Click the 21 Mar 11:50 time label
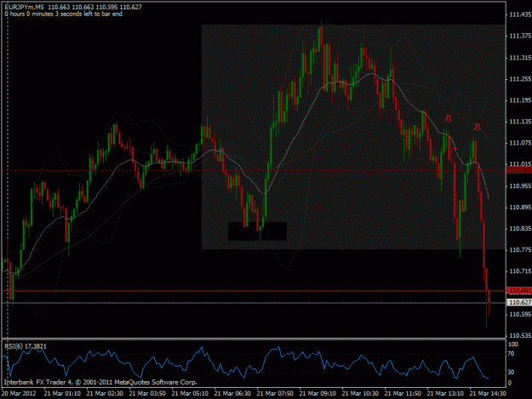This screenshot has height=399, width=532. pyautogui.click(x=403, y=394)
